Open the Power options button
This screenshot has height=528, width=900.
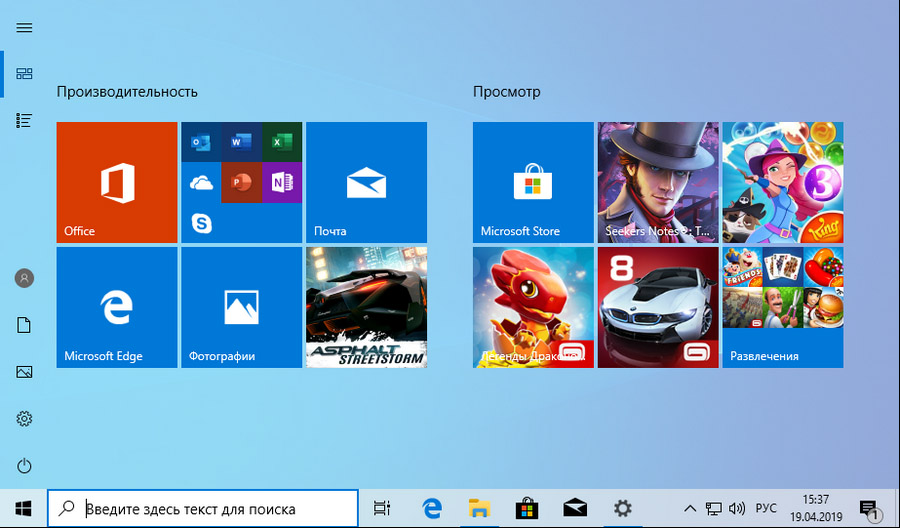point(24,465)
